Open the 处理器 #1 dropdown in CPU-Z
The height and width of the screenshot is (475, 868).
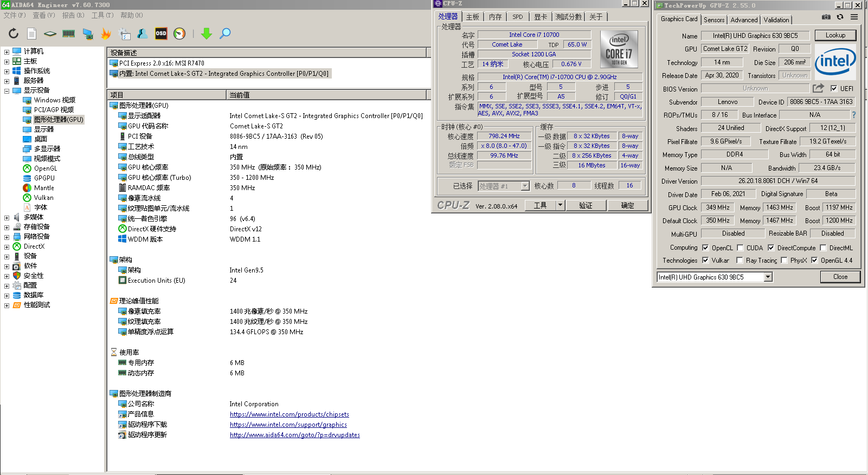click(525, 186)
